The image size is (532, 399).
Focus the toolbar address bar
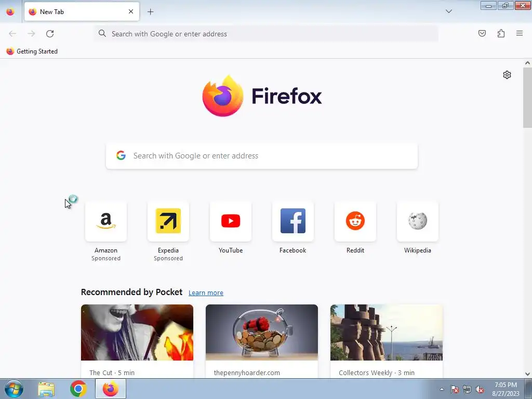(267, 34)
